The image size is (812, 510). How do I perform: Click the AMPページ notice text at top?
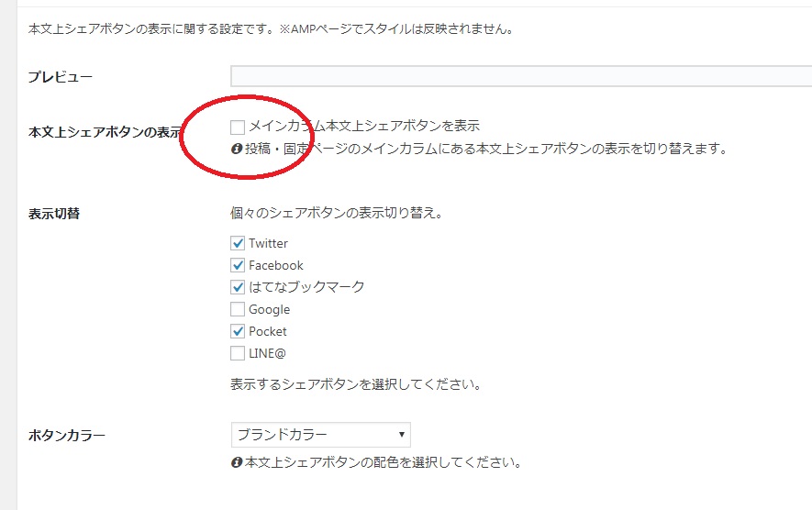point(270,29)
